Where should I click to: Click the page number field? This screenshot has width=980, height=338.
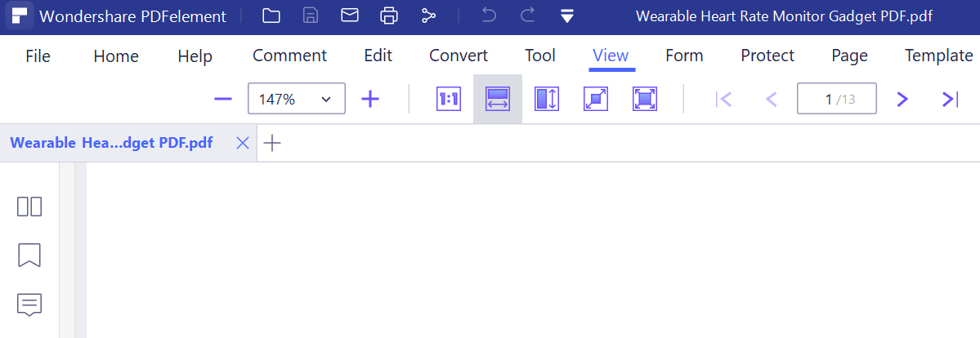click(837, 99)
